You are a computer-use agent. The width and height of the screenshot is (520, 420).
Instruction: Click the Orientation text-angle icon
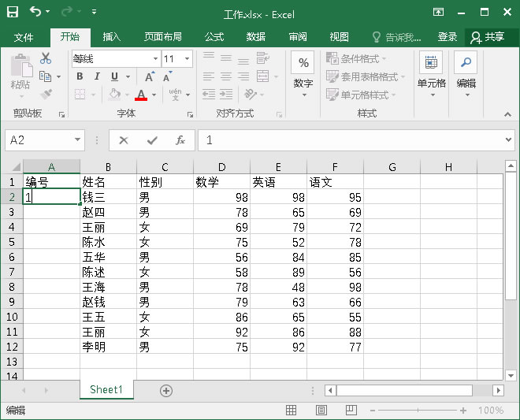pyautogui.click(x=251, y=95)
